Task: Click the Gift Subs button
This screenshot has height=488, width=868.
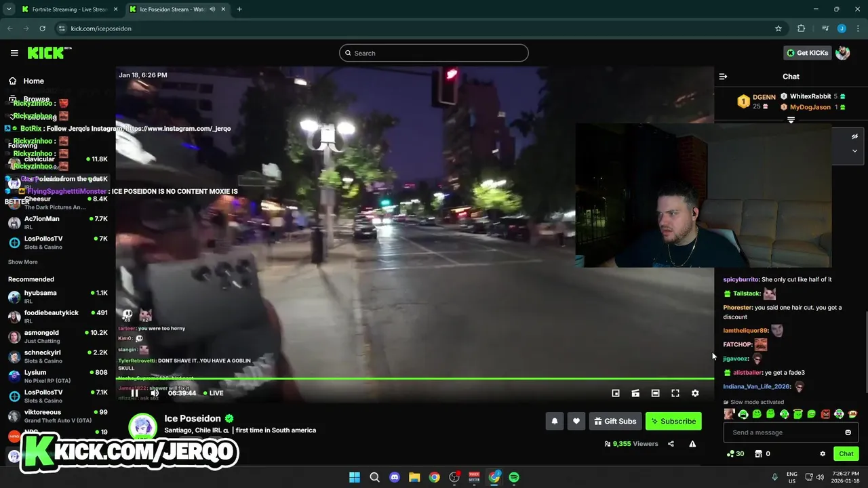Action: pos(615,421)
